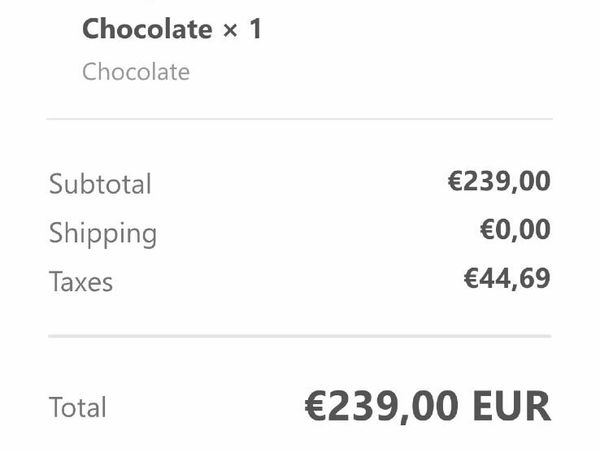Click the euro sign in the taxes amount
Image resolution: width=600 pixels, height=450 pixels.
471,278
